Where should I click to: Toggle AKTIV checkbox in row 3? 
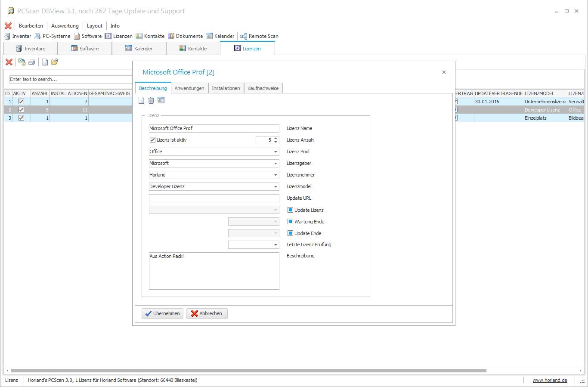tap(21, 118)
